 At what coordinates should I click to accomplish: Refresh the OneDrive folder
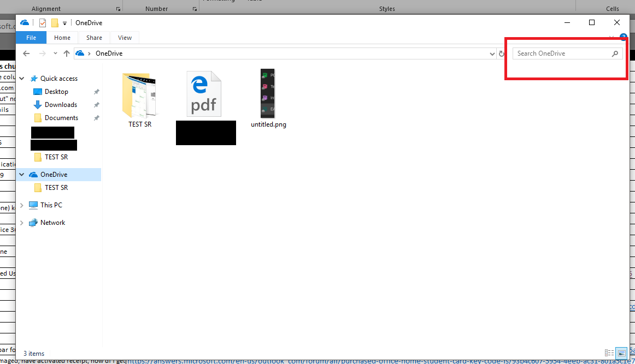(501, 54)
